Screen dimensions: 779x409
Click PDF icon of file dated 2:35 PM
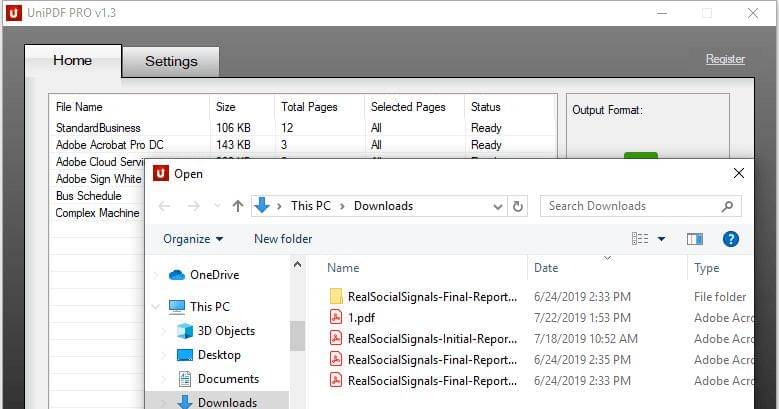coord(336,359)
